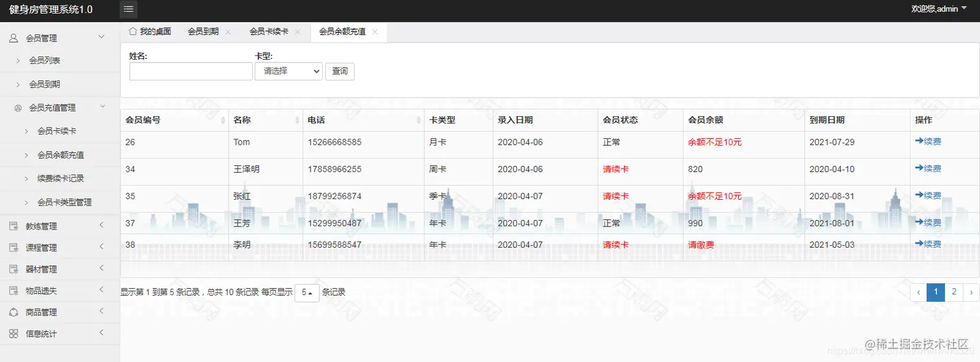Screen dimensions: 980x362
Task: Focus the 姓名 input field
Action: 191,71
